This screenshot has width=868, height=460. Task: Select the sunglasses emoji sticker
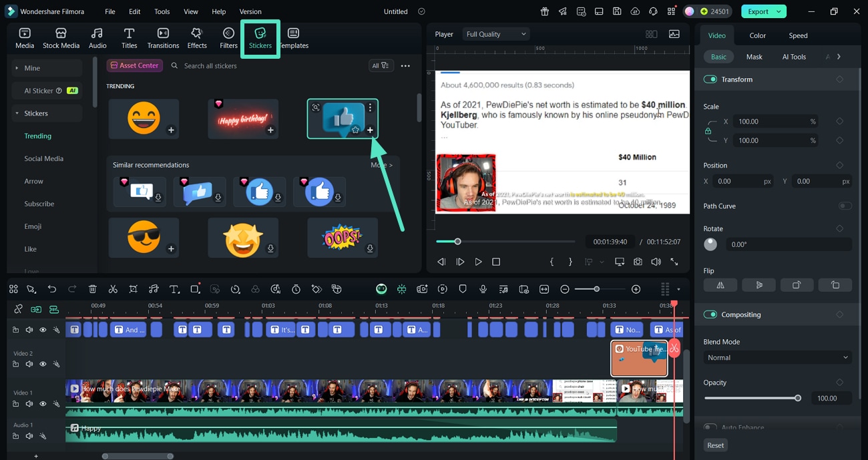coord(144,238)
